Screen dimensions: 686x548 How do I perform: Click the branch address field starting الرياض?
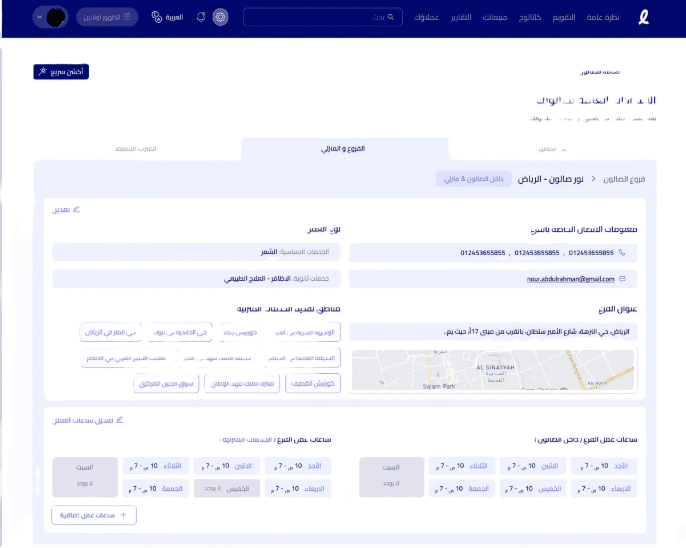point(493,332)
